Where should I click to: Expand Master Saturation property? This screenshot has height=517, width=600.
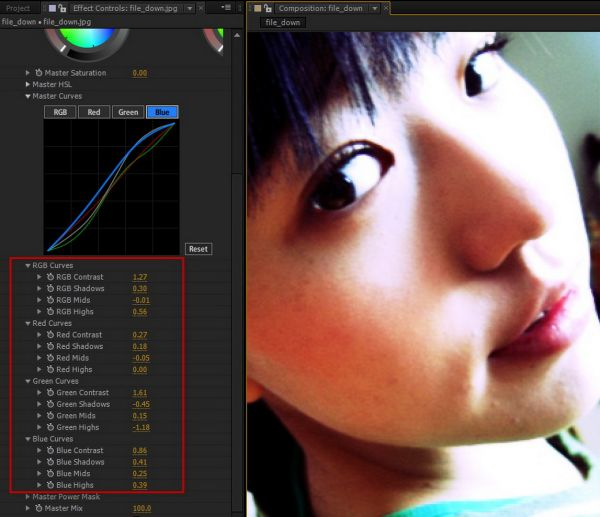tap(28, 72)
